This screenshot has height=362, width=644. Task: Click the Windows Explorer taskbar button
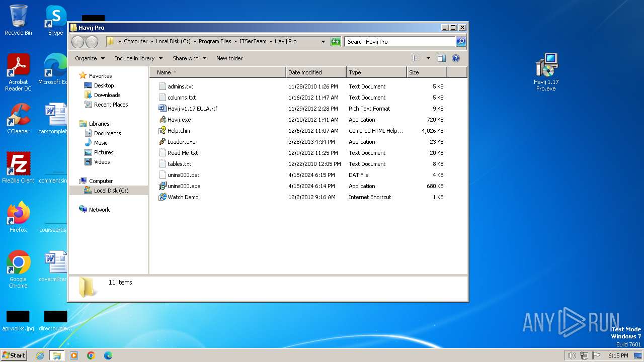coord(56,355)
